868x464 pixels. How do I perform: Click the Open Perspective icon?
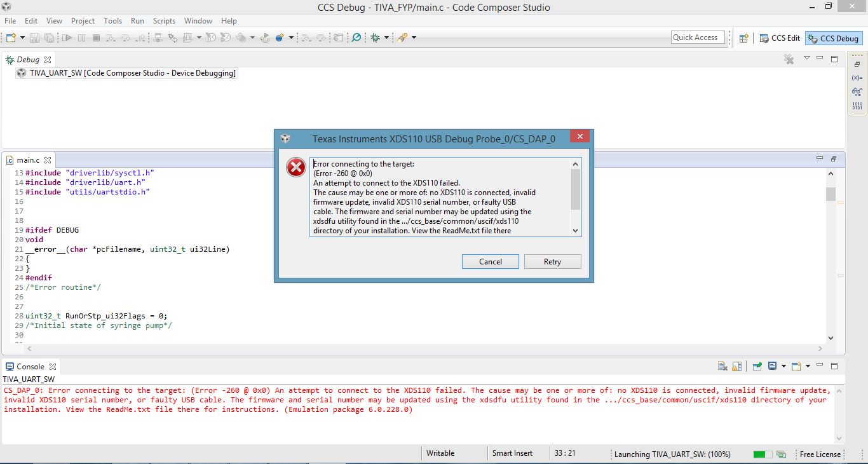743,38
